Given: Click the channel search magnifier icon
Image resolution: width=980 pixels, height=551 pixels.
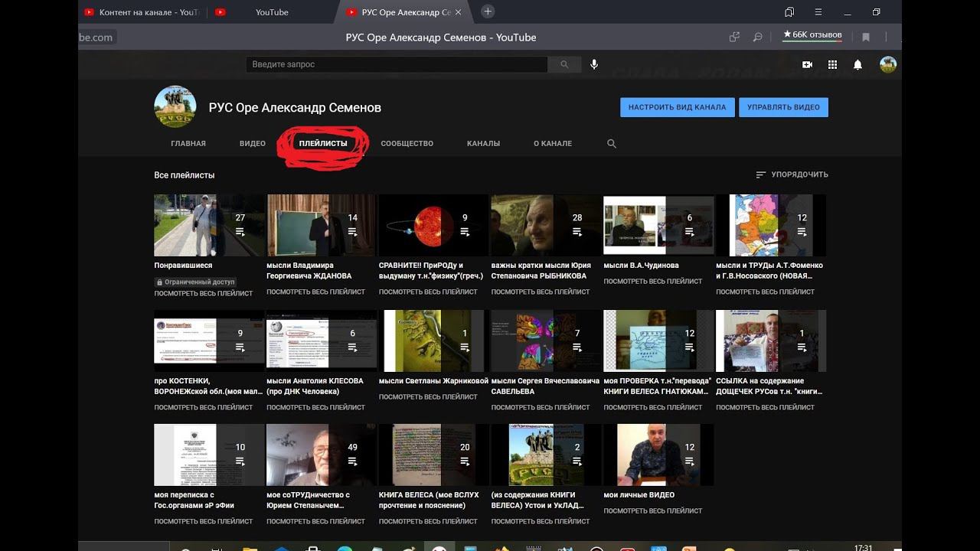Looking at the screenshot, I should [611, 144].
